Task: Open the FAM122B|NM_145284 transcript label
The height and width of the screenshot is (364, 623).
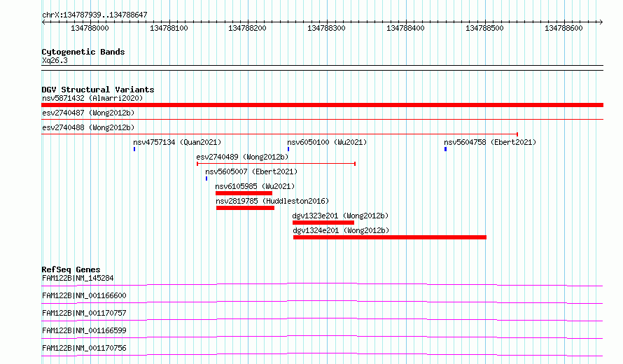Action: pyautogui.click(x=78, y=278)
